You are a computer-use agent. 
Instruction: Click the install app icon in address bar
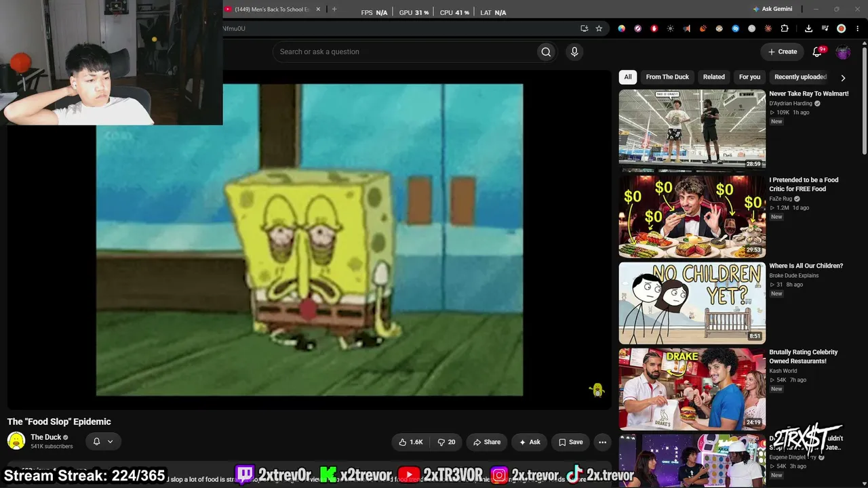tap(584, 28)
